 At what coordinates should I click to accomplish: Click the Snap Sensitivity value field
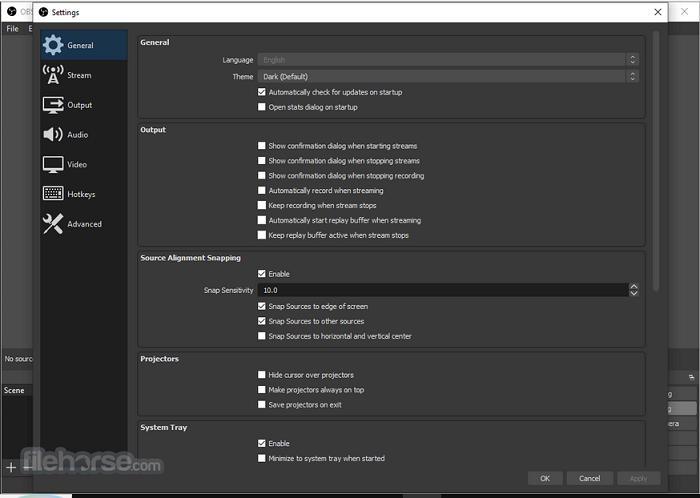[440, 290]
